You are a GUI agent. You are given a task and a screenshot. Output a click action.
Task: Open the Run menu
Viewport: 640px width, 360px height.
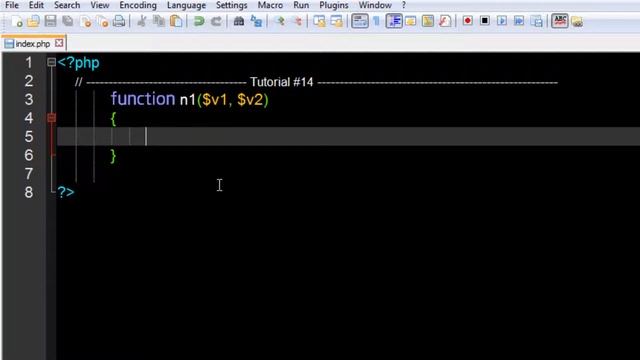click(301, 5)
